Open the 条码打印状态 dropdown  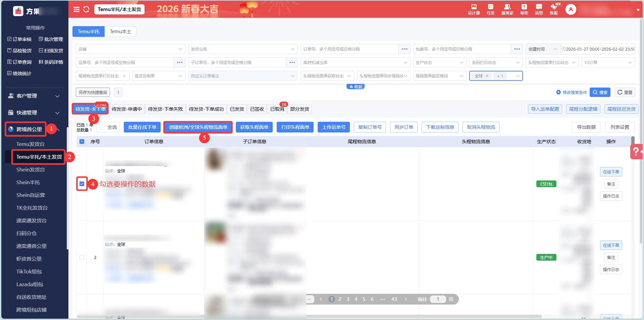point(496,62)
